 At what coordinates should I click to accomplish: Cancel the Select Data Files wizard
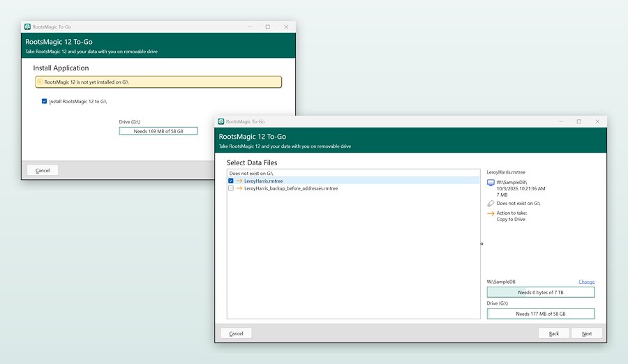(x=236, y=333)
